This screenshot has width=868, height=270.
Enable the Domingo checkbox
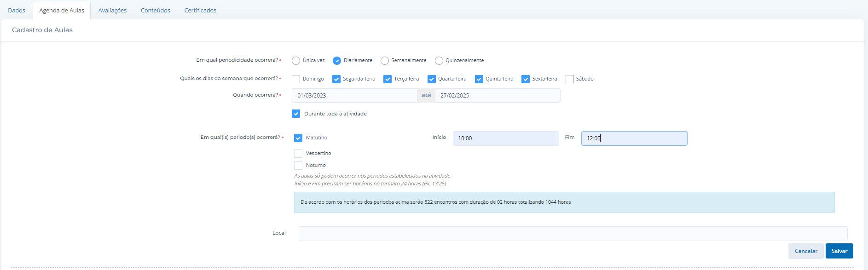click(296, 79)
